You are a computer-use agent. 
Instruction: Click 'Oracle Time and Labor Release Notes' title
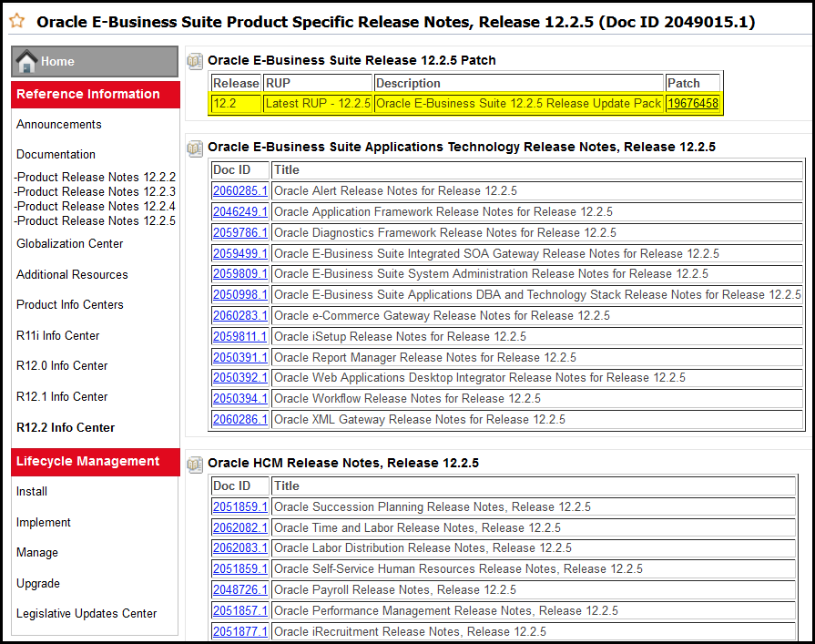(417, 527)
